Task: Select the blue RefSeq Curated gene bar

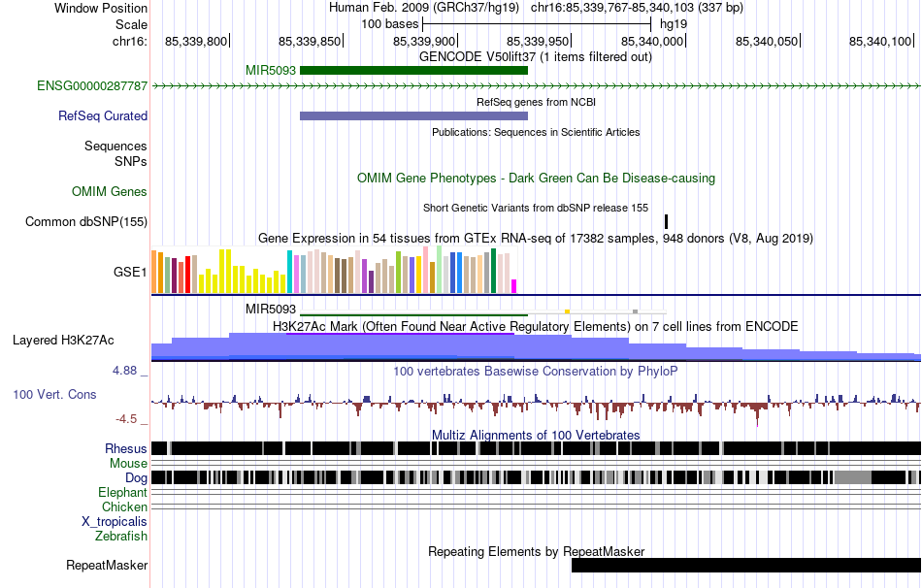Action: point(414,115)
